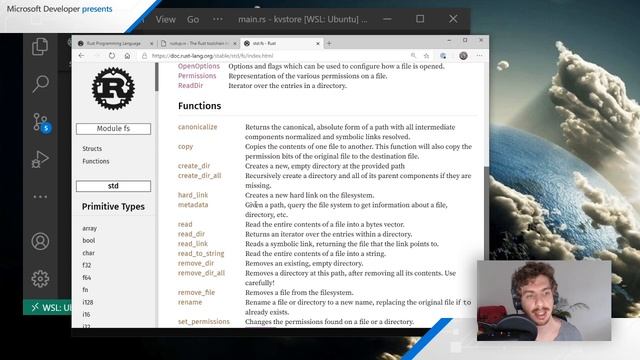640x360 pixels.
Task: Open the read_to_string function docs
Action: pos(201,253)
